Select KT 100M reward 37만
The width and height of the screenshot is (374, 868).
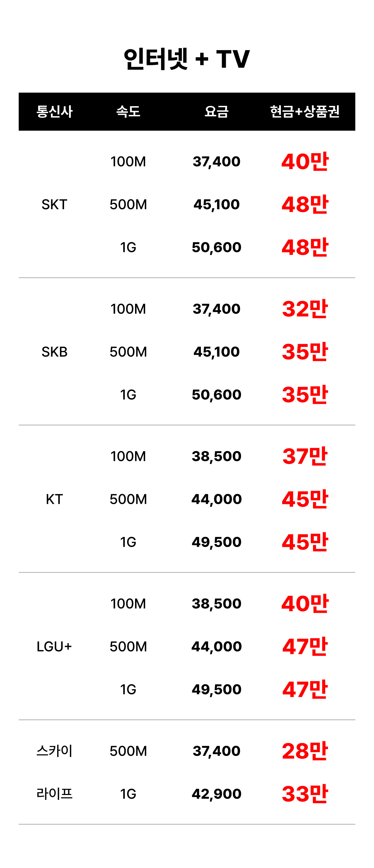pos(305,456)
